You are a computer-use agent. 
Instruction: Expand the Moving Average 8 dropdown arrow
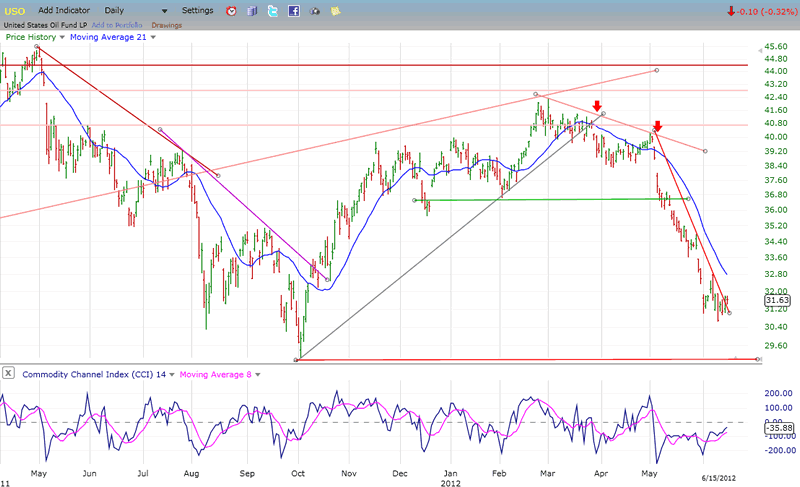coord(258,374)
